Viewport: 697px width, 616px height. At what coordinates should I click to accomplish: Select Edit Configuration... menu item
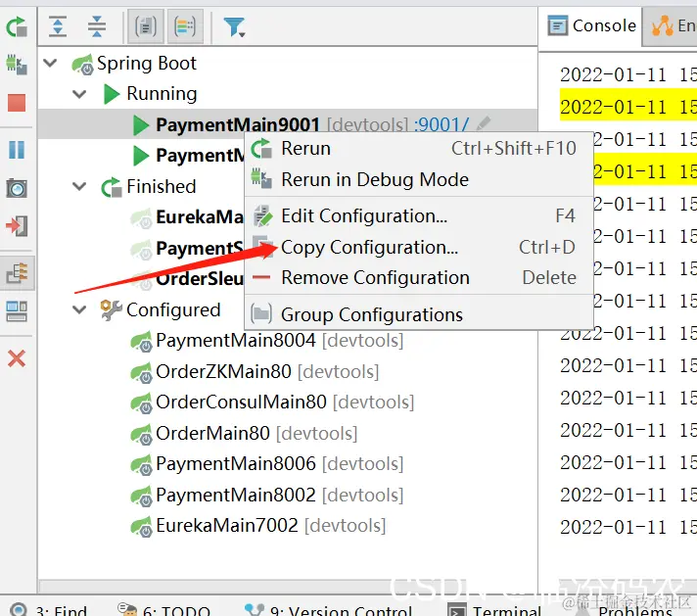pyautogui.click(x=419, y=216)
